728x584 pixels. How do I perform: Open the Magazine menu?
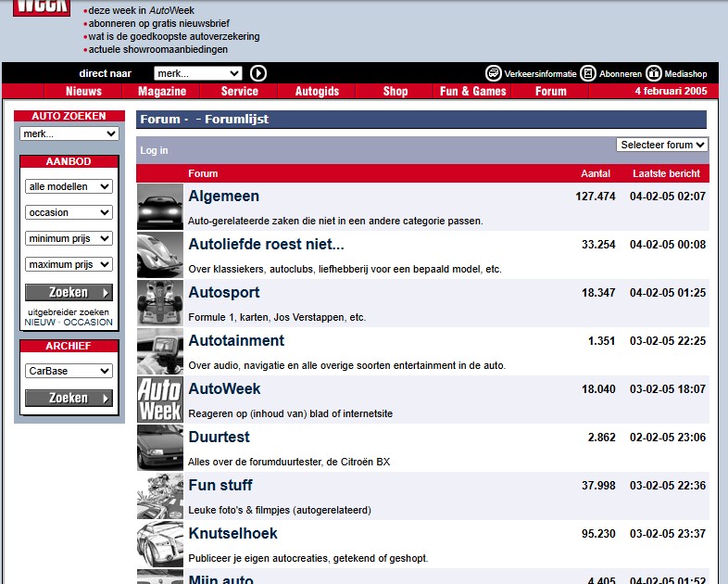click(x=162, y=91)
